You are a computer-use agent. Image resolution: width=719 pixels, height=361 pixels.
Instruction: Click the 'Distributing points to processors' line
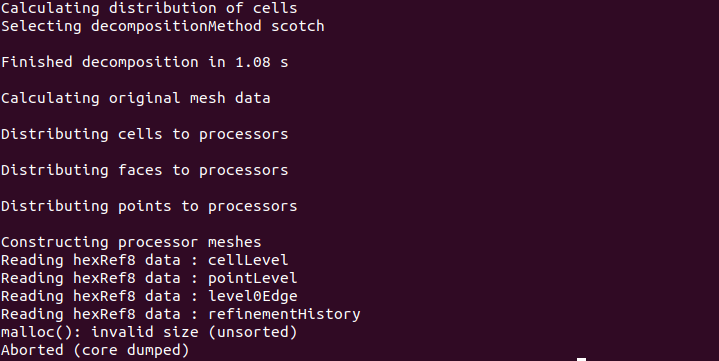[149, 206]
